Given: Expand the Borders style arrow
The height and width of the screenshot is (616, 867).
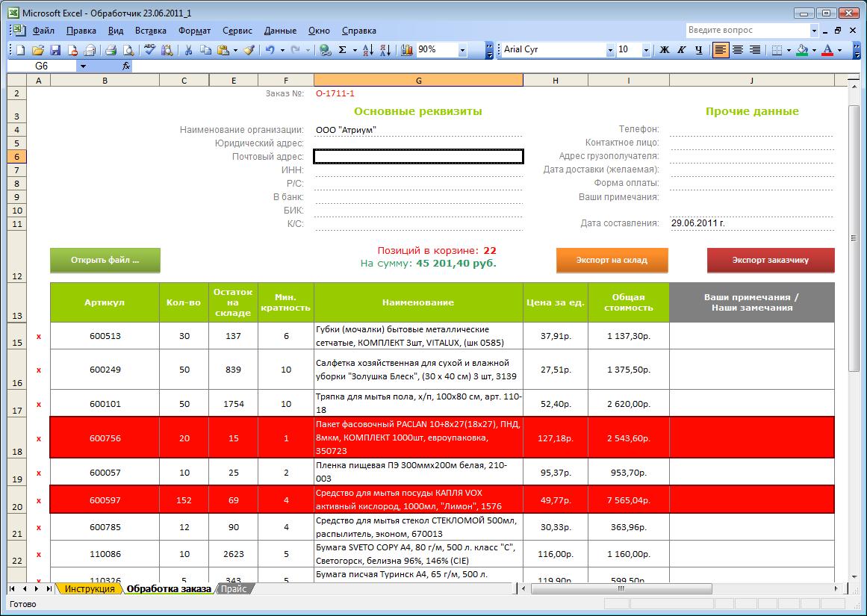Looking at the screenshot, I should coord(789,50).
